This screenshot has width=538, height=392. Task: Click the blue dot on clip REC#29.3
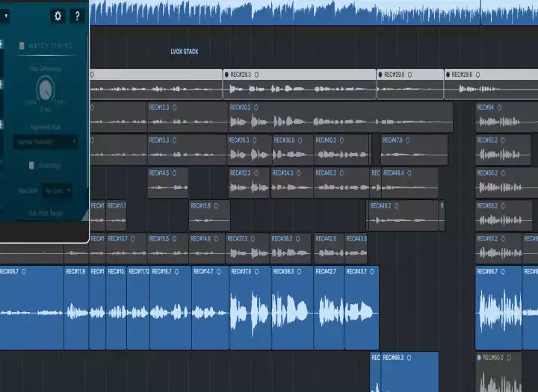[226, 75]
